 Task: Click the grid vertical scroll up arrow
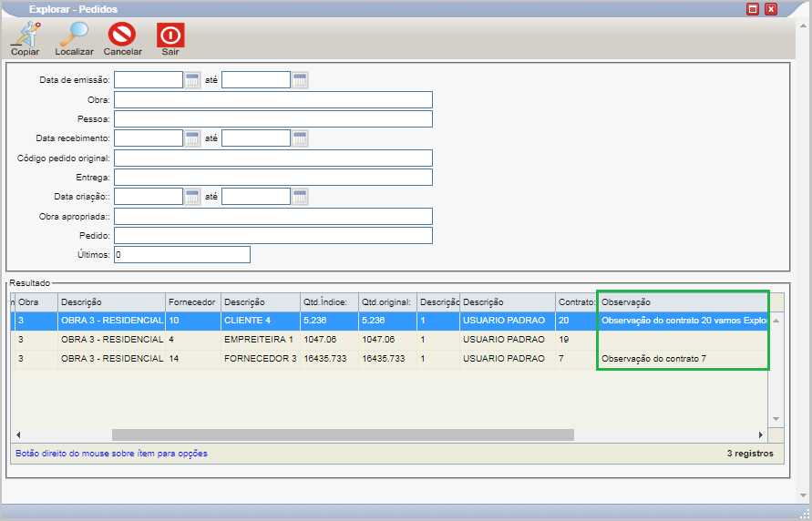click(x=776, y=321)
